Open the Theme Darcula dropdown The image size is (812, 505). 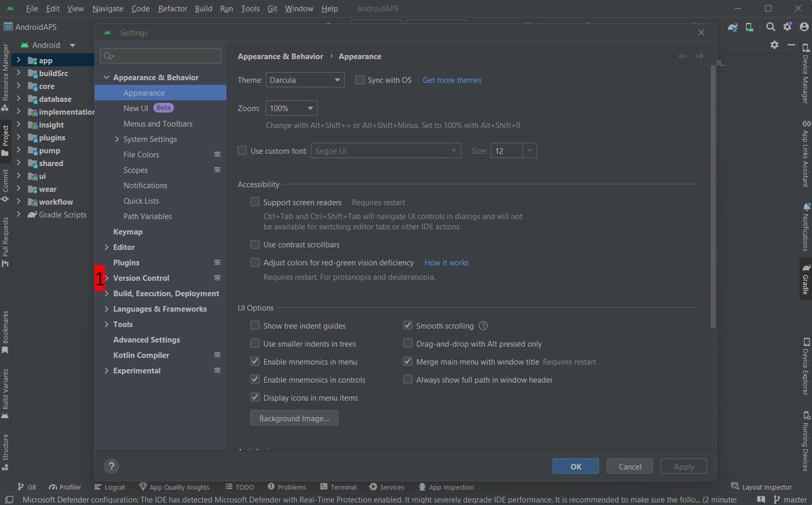305,80
